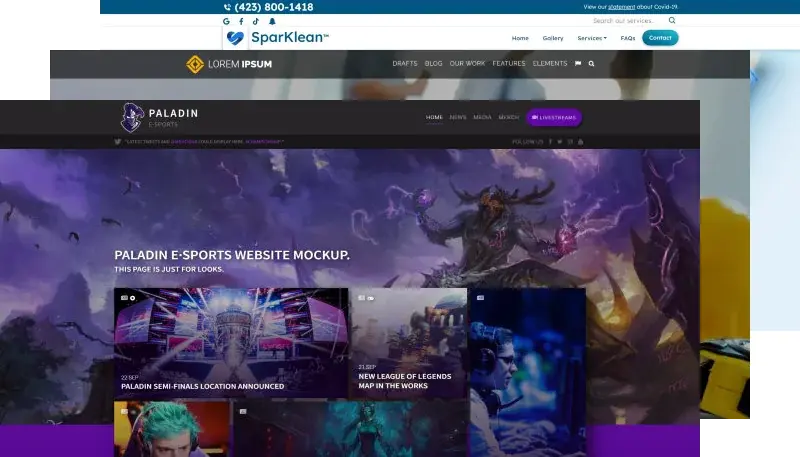Click the SparKlean search magnifier icon
This screenshot has width=800, height=457.
[672, 20]
